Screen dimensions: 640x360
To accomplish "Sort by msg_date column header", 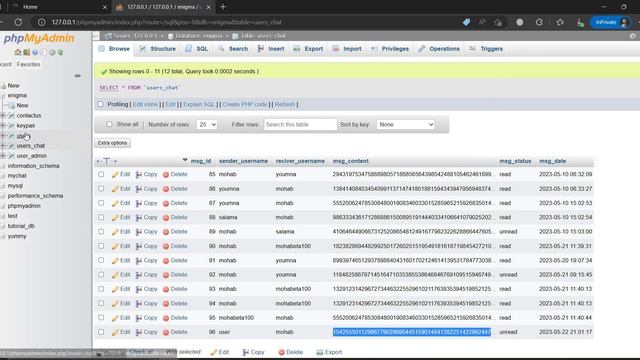I will 553,161.
